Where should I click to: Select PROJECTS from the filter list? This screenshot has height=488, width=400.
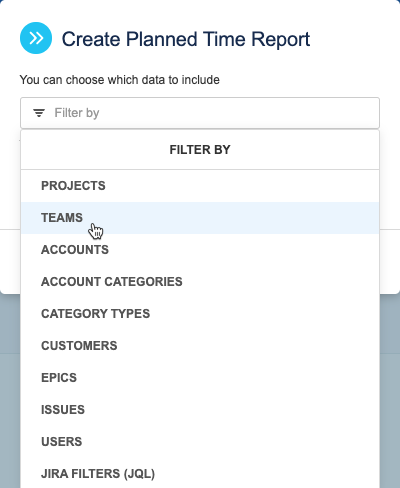click(200, 186)
